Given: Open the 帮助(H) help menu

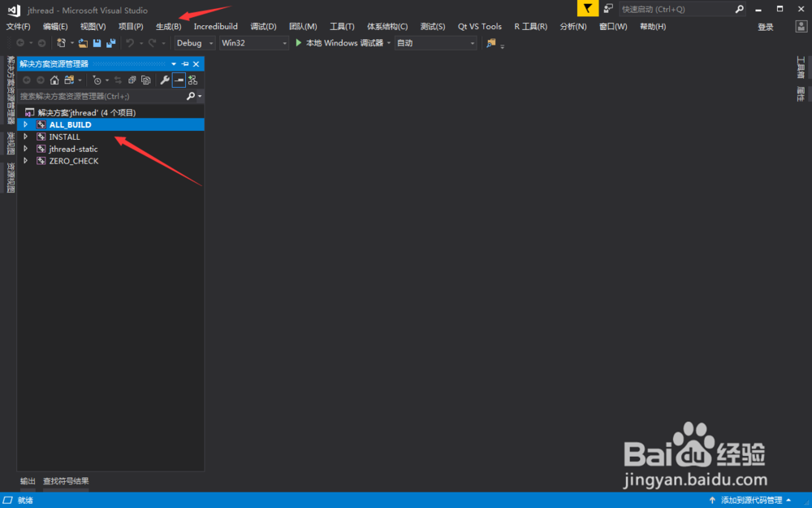Looking at the screenshot, I should (653, 27).
